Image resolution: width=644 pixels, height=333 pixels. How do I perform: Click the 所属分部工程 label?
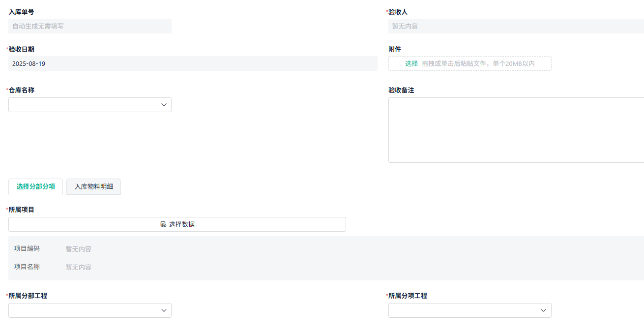(28, 296)
